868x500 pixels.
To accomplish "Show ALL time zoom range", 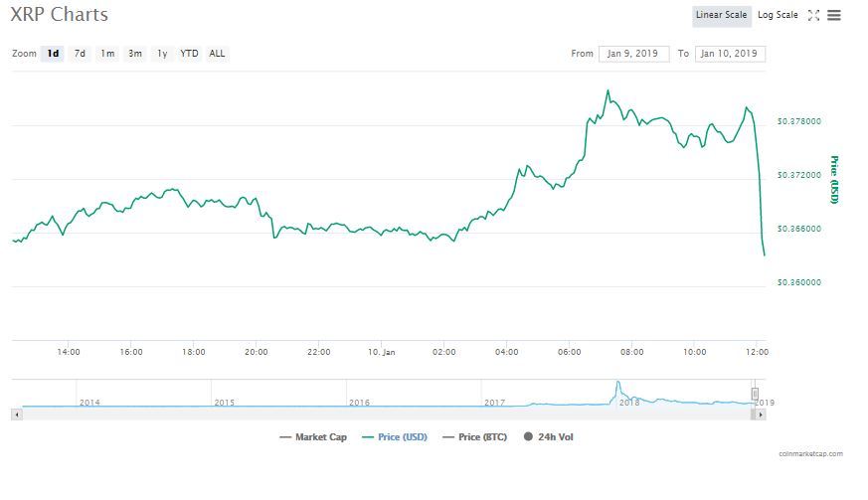I will tap(217, 54).
